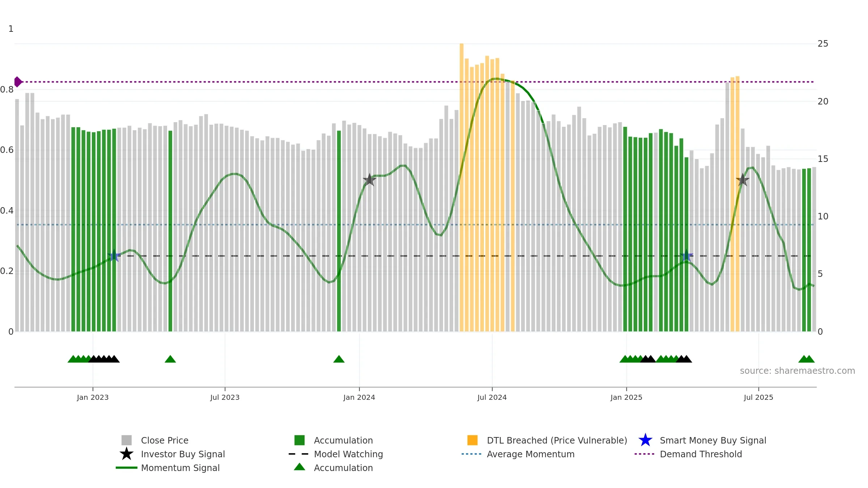The height and width of the screenshot is (488, 868).
Task: Click the green Accumulation square legend swatch
Action: 299,440
